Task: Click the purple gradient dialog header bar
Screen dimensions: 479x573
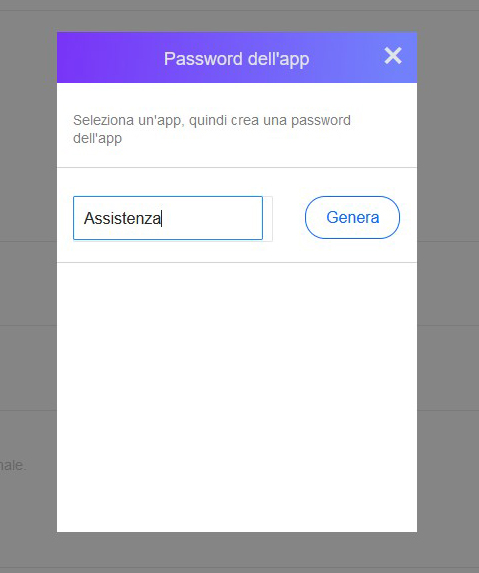Action: pos(237,57)
